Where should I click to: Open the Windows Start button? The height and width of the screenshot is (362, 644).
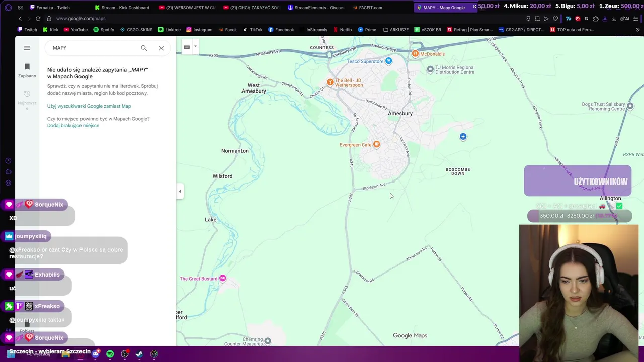(x=11, y=354)
